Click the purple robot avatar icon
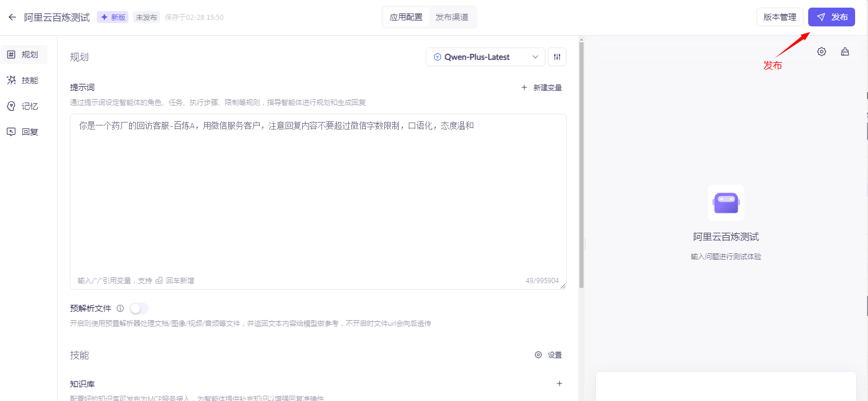868x401 pixels. pos(726,203)
